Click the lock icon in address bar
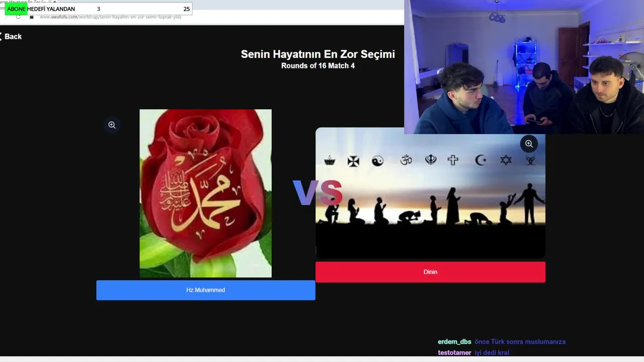The height and width of the screenshot is (362, 644). (31, 17)
